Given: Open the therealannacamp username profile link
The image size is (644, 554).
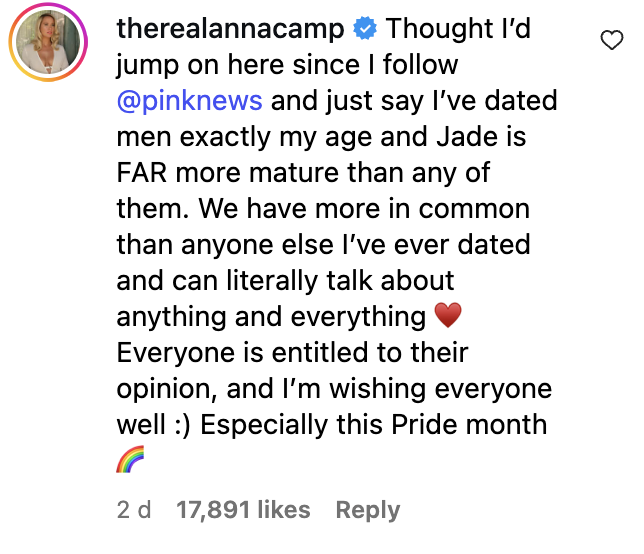Looking at the screenshot, I should coord(230,29).
